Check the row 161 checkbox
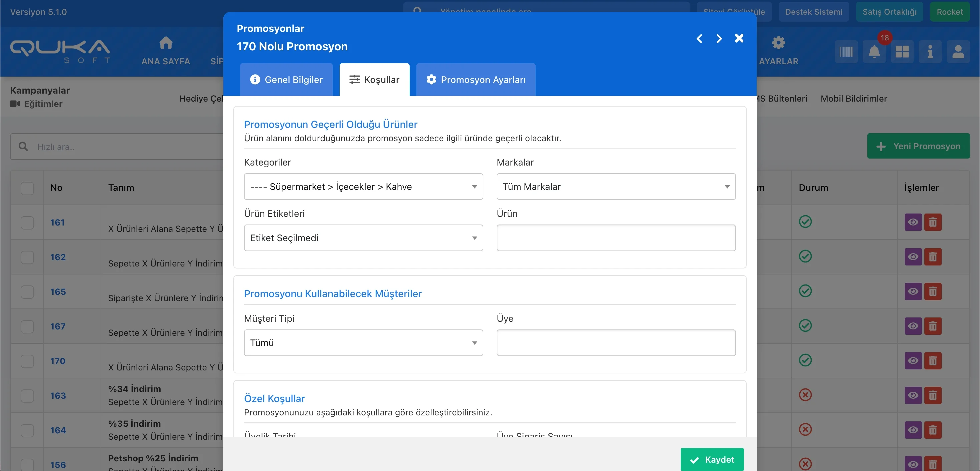Image resolution: width=980 pixels, height=471 pixels. click(x=27, y=223)
